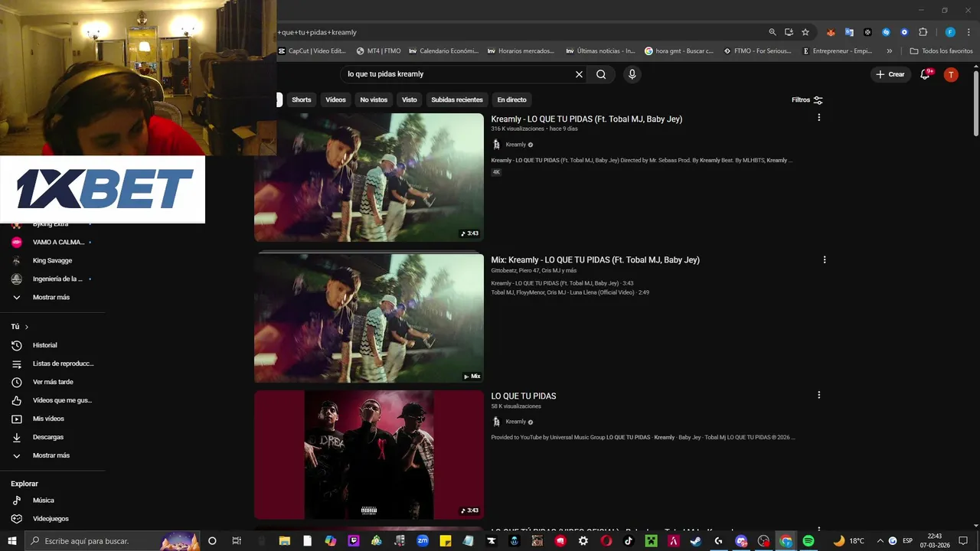Open the Filtros search filters

pyautogui.click(x=807, y=99)
